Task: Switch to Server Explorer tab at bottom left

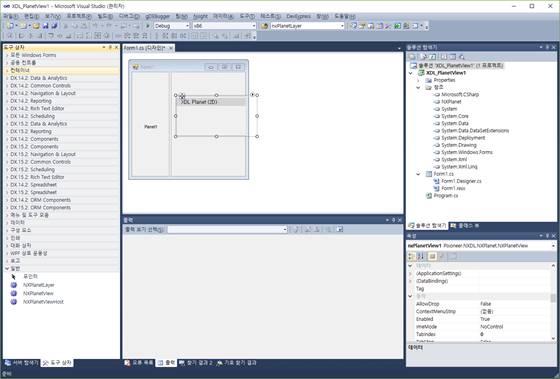Action: tap(22, 363)
